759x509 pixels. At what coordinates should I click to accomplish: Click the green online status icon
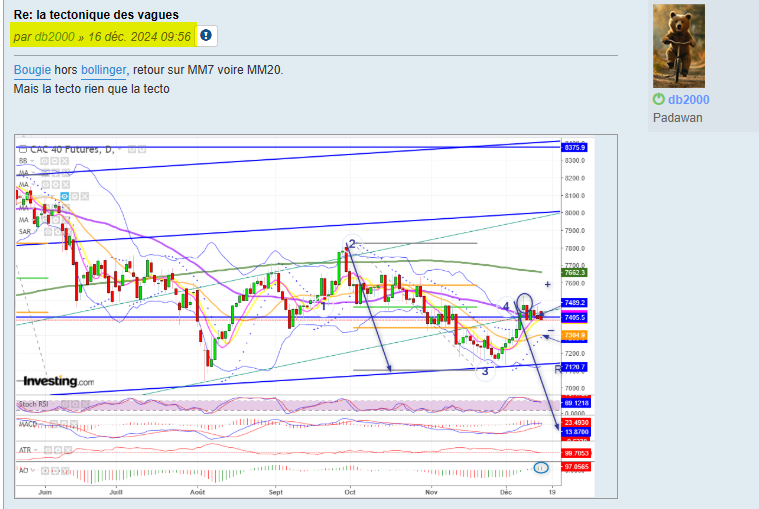[x=658, y=99]
